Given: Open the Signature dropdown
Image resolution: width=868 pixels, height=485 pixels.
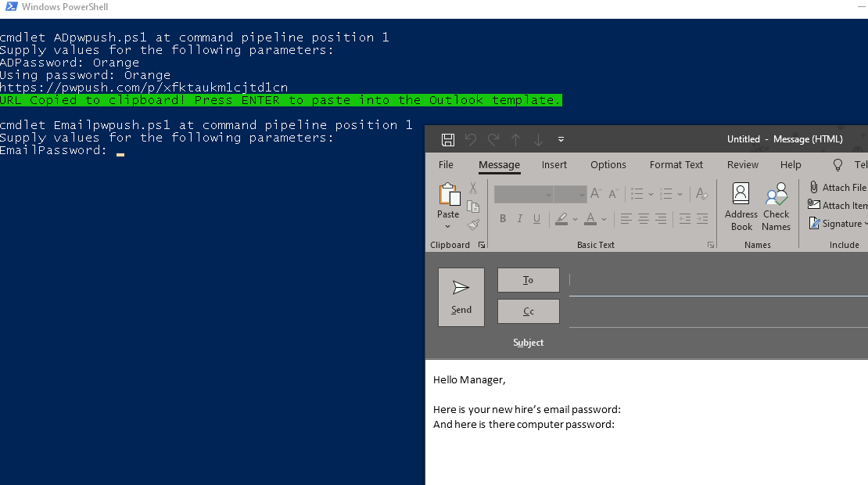Looking at the screenshot, I should [x=838, y=223].
